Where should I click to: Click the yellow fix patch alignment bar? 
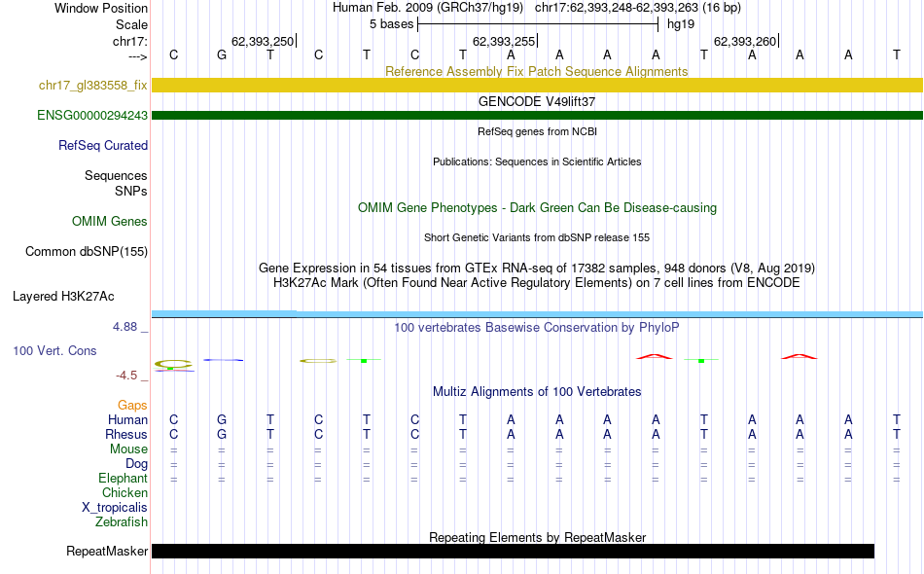point(537,85)
